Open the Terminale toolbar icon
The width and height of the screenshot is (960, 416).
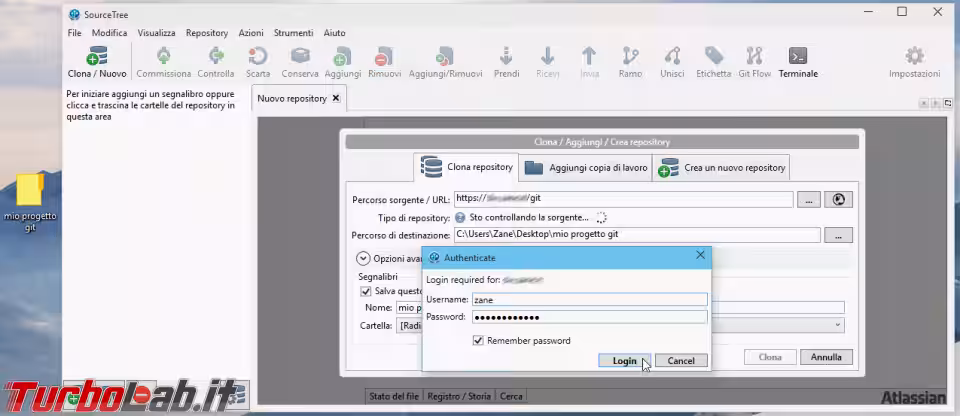[798, 58]
